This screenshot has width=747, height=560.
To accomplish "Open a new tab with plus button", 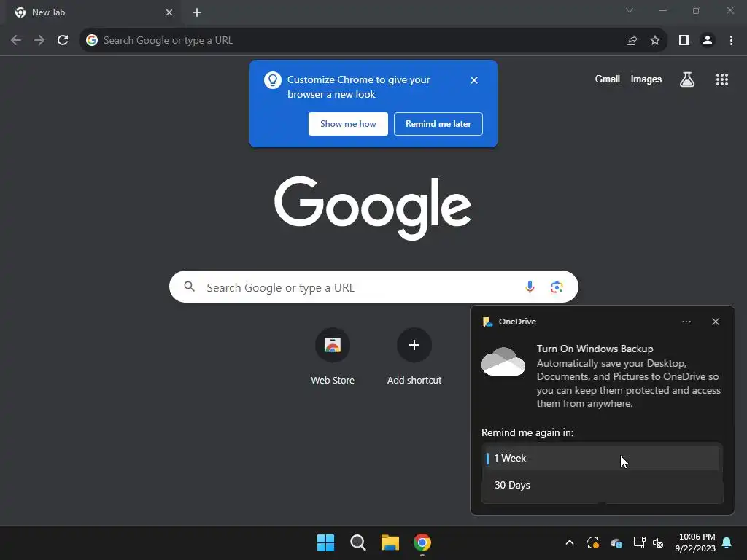I will pos(197,12).
